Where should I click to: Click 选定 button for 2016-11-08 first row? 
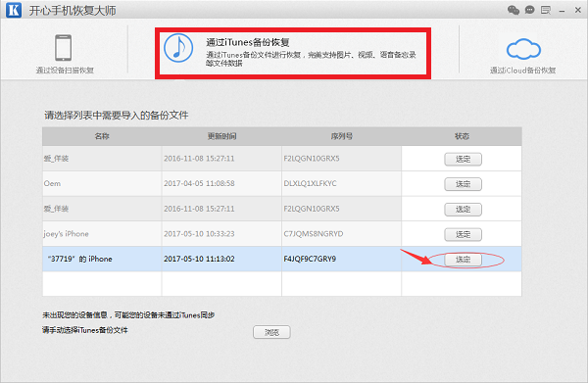[464, 160]
